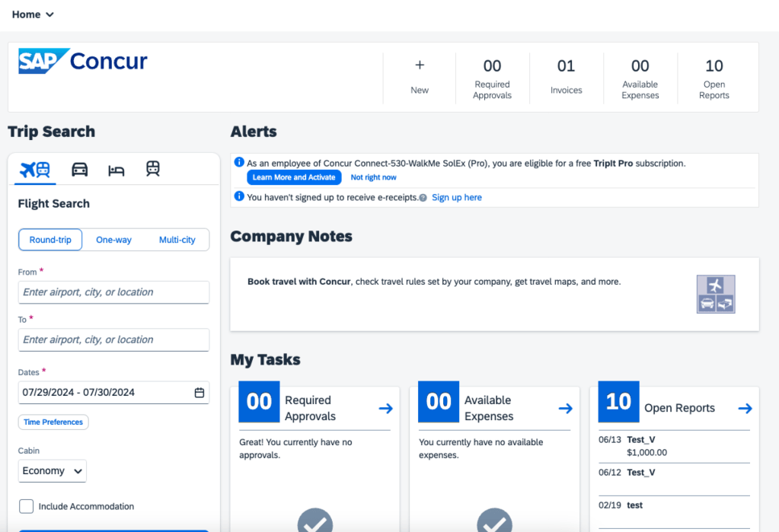
Task: Select the car rental search icon
Action: [79, 169]
